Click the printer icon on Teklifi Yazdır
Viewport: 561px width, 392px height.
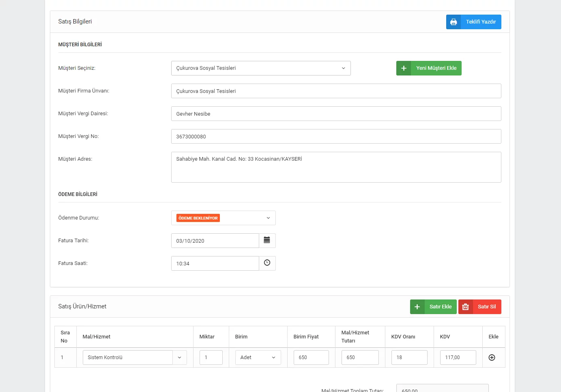tap(454, 22)
